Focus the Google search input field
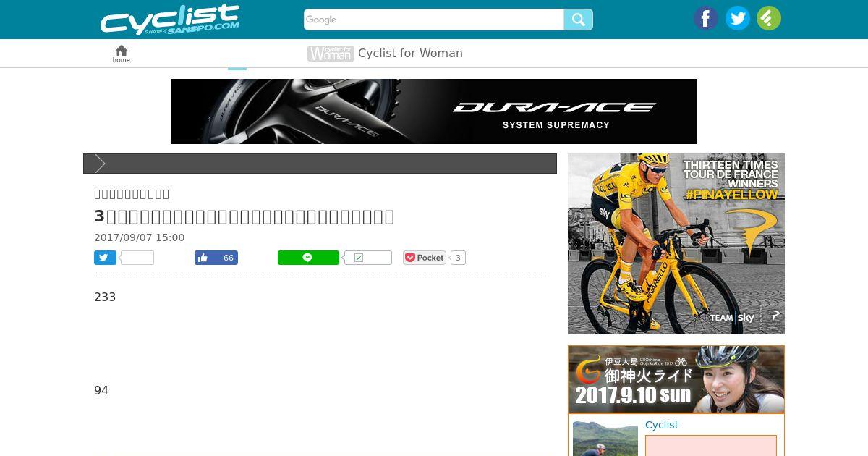Screen dimensions: 868x456 click(x=434, y=20)
